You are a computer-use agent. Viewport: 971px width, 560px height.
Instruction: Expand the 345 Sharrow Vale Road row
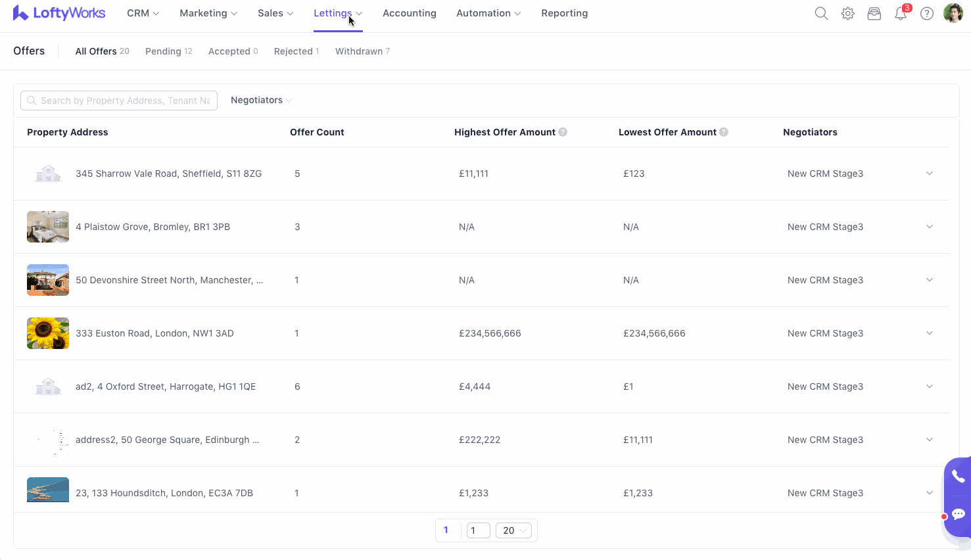[930, 174]
